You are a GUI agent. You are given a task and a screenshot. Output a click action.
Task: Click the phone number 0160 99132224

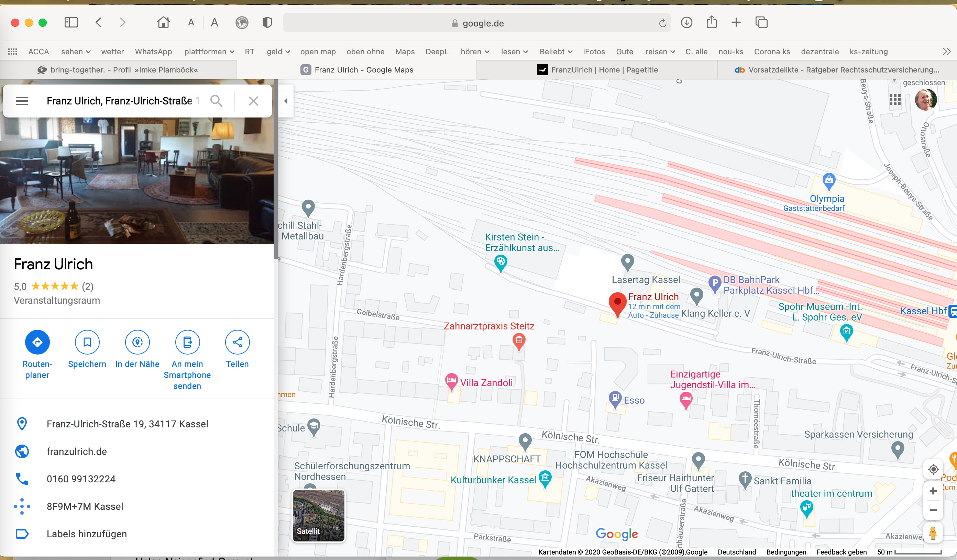click(81, 479)
